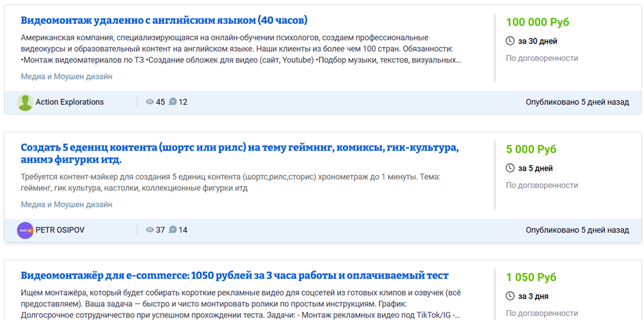The height and width of the screenshot is (320, 644).
Task: Open the "Видеомонтажёр для e-commerce" job title
Action: [x=235, y=275]
